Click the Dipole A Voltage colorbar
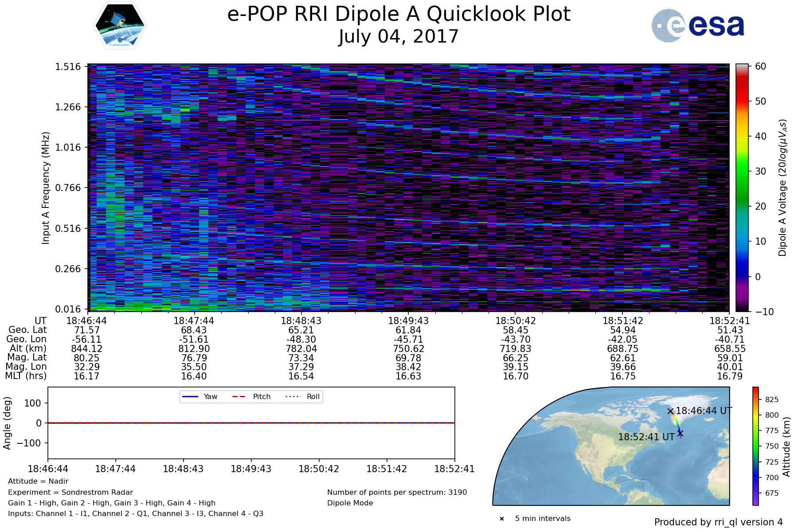The height and width of the screenshot is (532, 798). 742,188
